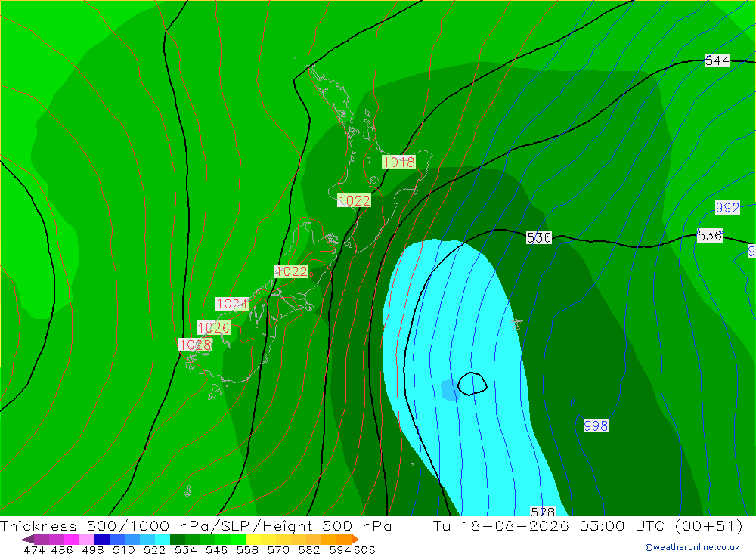Select the dark blue legend swatch right of 498

click(102, 539)
